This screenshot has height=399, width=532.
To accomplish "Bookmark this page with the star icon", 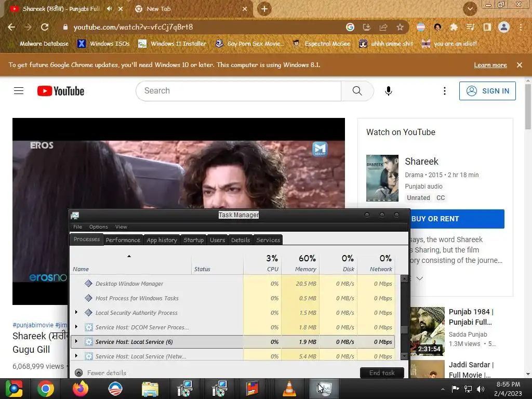I will pos(400,27).
